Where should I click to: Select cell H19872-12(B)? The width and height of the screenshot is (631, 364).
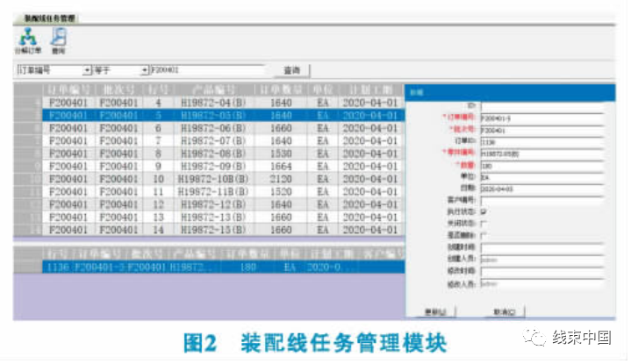click(x=213, y=204)
